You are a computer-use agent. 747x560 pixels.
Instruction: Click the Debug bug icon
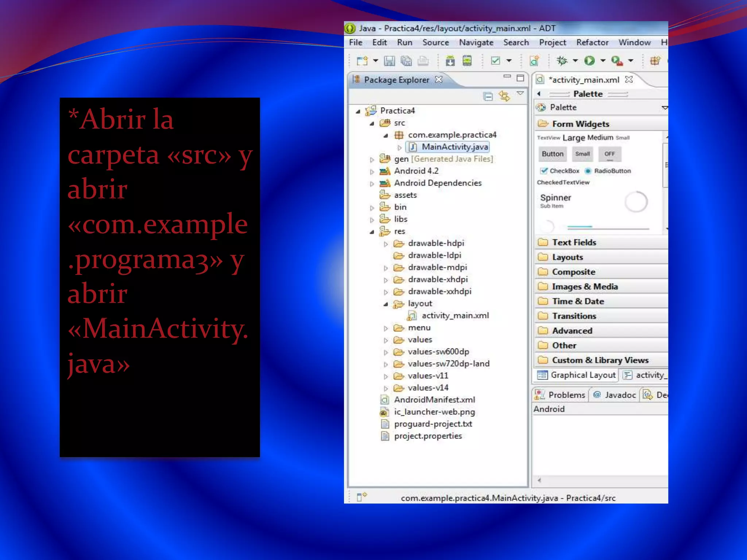coord(562,61)
